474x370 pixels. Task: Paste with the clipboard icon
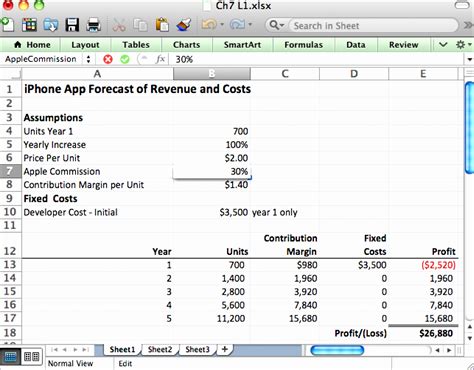click(x=162, y=25)
